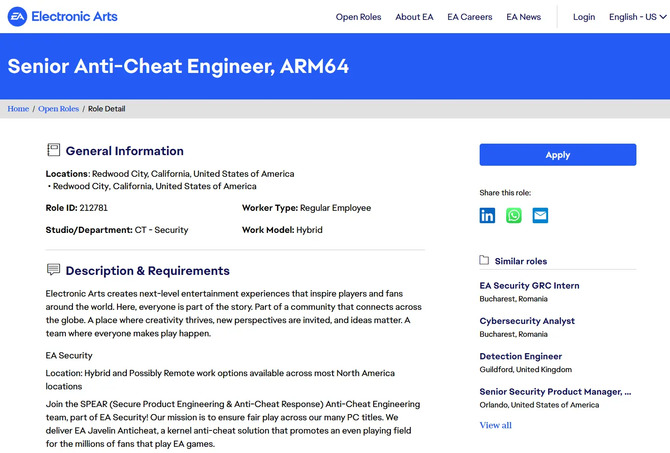
Task: Go to About EA in navigation
Action: click(414, 17)
